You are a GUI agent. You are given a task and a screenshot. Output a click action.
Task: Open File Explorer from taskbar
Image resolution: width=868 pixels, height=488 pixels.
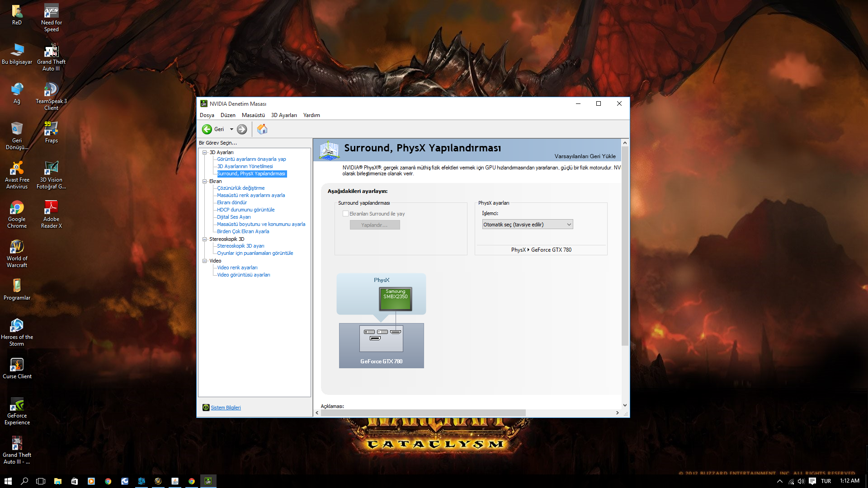(x=57, y=481)
